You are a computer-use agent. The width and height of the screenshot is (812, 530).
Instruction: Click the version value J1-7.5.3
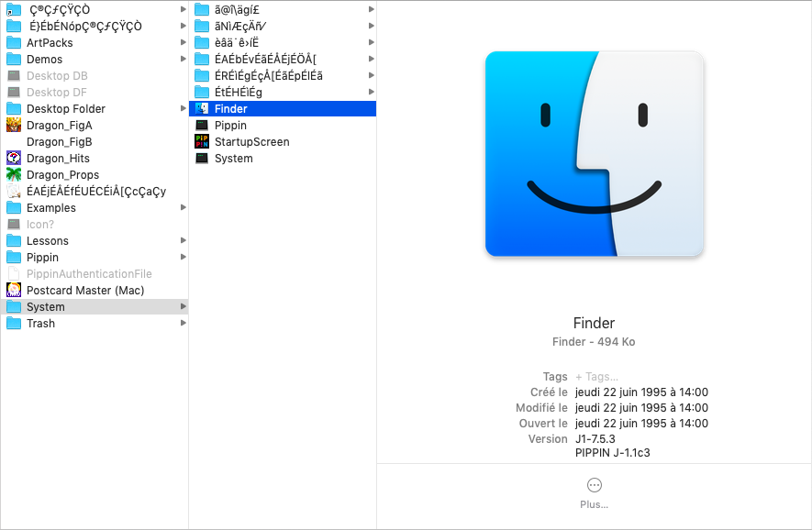click(595, 439)
